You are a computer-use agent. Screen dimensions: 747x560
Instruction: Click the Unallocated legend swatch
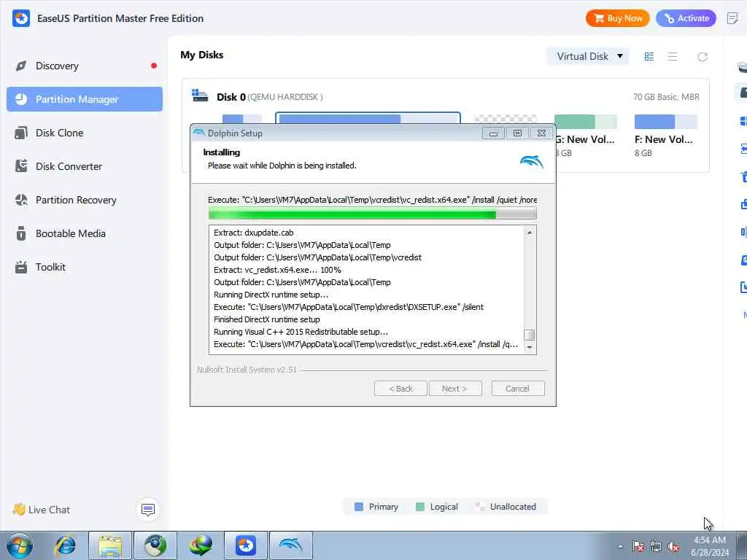pyautogui.click(x=480, y=507)
